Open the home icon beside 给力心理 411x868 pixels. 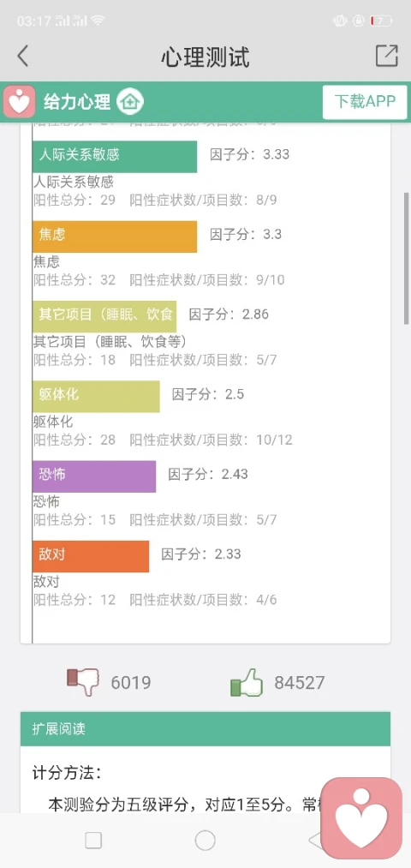tap(130, 102)
